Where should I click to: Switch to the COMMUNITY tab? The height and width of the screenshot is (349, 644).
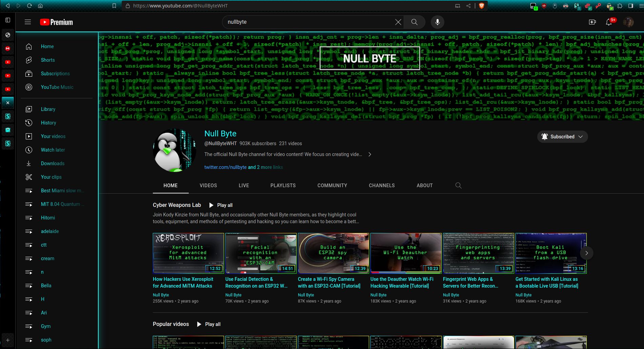pyautogui.click(x=332, y=186)
